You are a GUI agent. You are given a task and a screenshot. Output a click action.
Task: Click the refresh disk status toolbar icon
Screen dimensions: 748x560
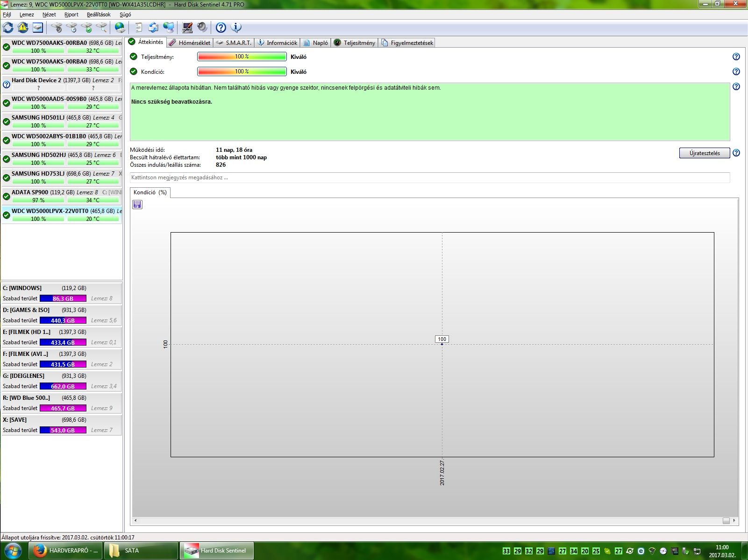(8, 28)
